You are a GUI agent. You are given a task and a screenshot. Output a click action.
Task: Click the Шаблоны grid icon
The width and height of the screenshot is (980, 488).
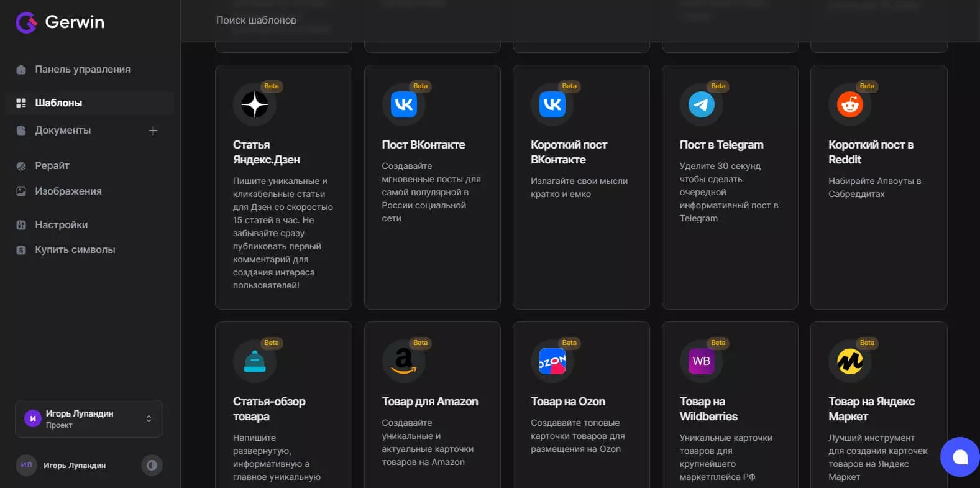[21, 103]
